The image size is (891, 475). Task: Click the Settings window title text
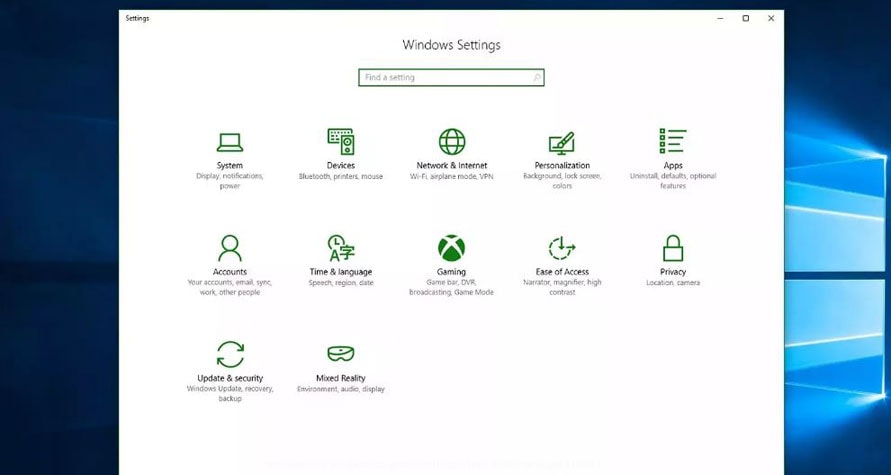138,18
